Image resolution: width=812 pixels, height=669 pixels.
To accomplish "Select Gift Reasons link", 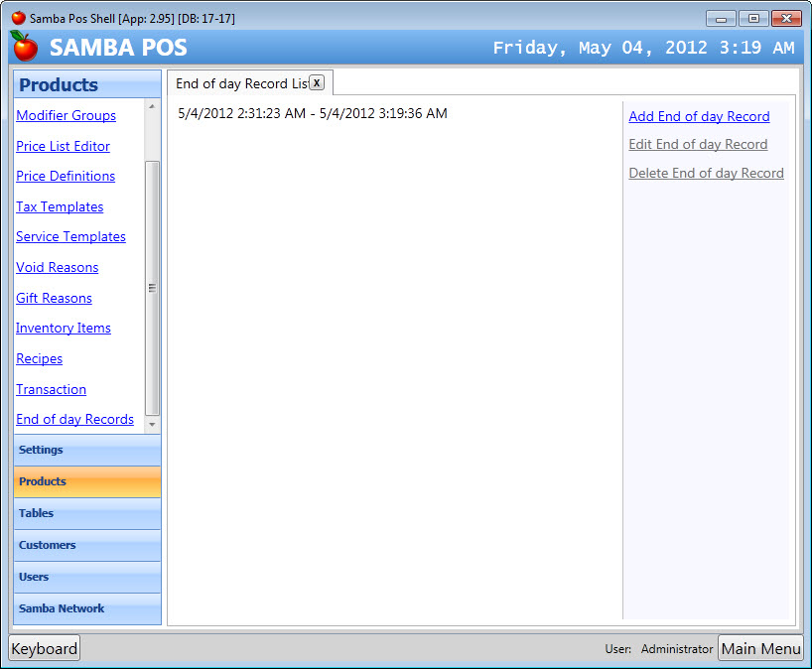I will coord(54,298).
